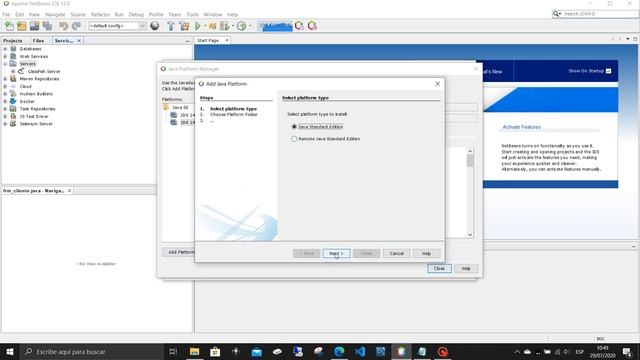This screenshot has width=640, height=360.
Task: Open the Windows notification center
Action: click(x=627, y=351)
